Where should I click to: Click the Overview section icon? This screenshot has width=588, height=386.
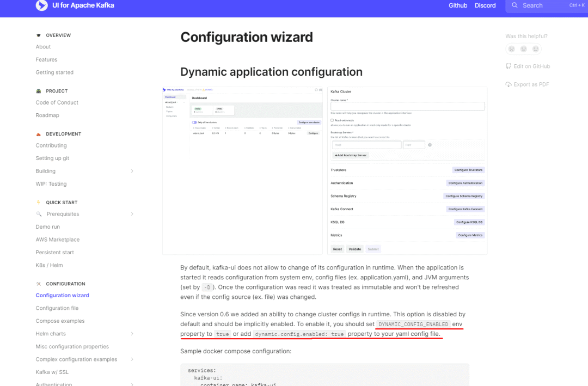click(x=38, y=35)
